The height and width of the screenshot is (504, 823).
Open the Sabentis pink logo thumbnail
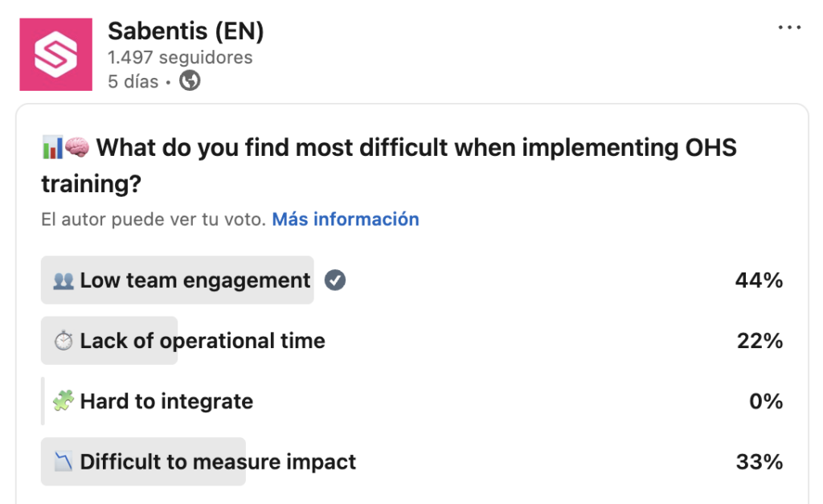(56, 55)
